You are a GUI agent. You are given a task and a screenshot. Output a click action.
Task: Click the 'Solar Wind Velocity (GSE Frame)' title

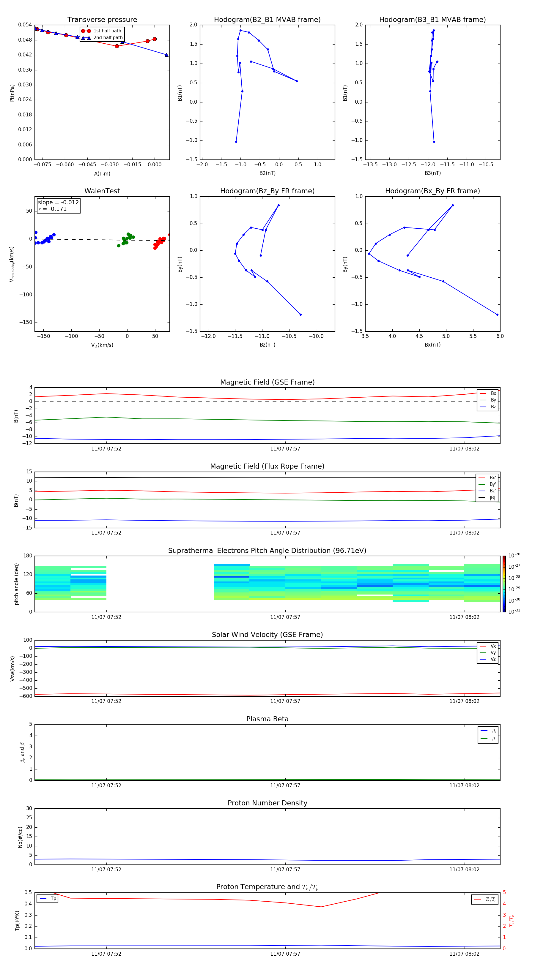pyautogui.click(x=267, y=635)
